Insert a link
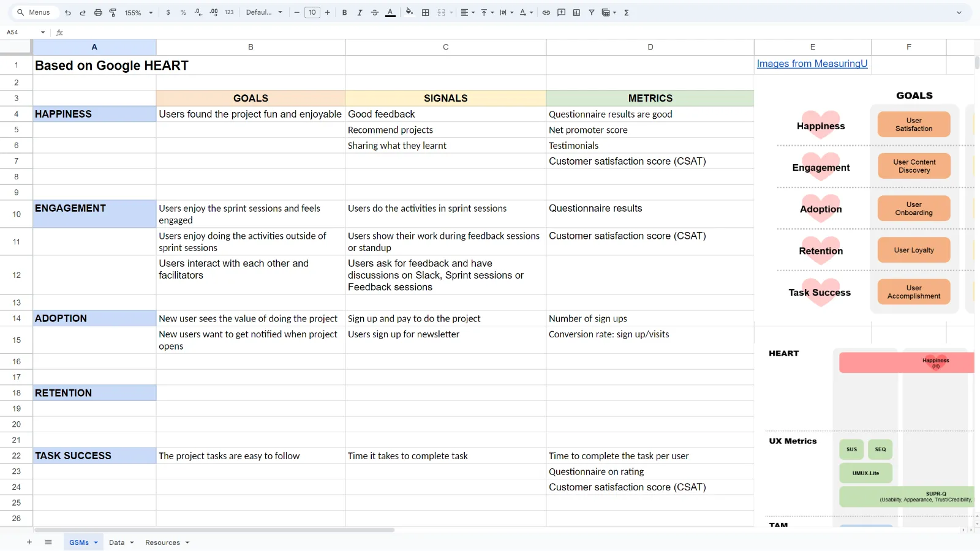 [x=546, y=12]
